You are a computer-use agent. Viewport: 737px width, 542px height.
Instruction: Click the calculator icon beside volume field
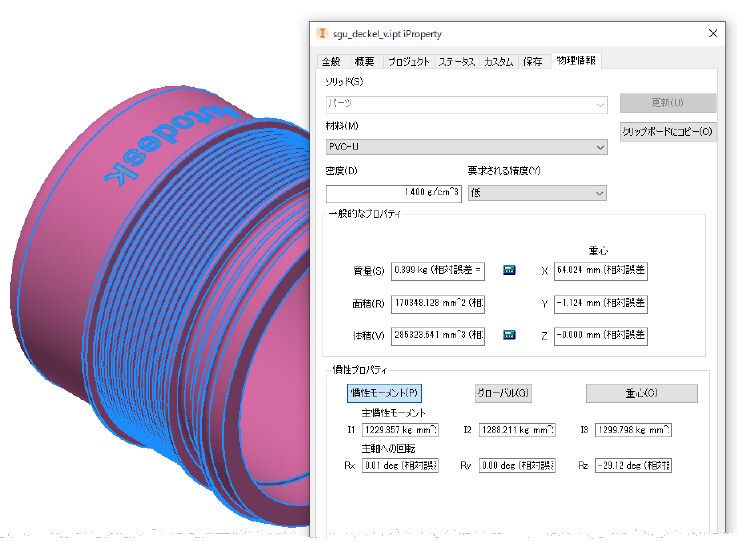[x=509, y=335]
